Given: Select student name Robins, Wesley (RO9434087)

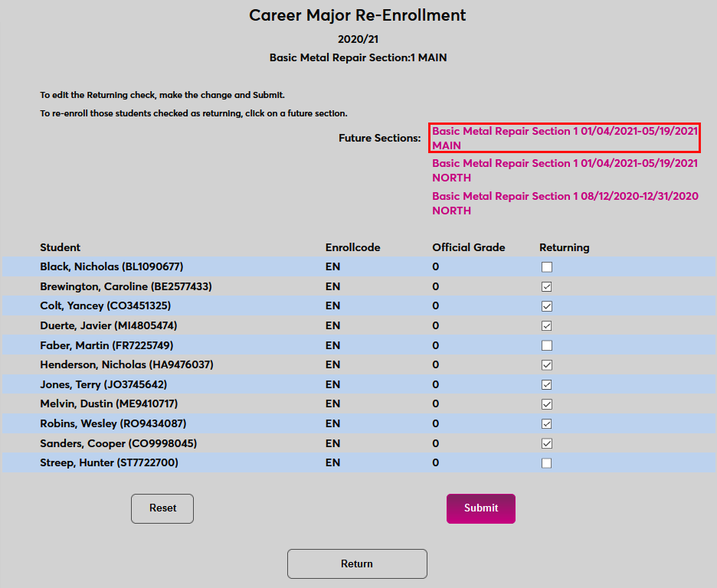Looking at the screenshot, I should (x=113, y=423).
